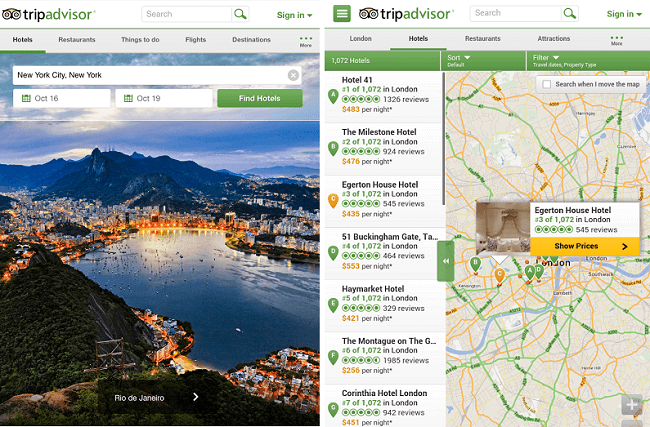Select list marker D for 51 Buckingham Gate
The height and width of the screenshot is (427, 650).
[x=333, y=253]
